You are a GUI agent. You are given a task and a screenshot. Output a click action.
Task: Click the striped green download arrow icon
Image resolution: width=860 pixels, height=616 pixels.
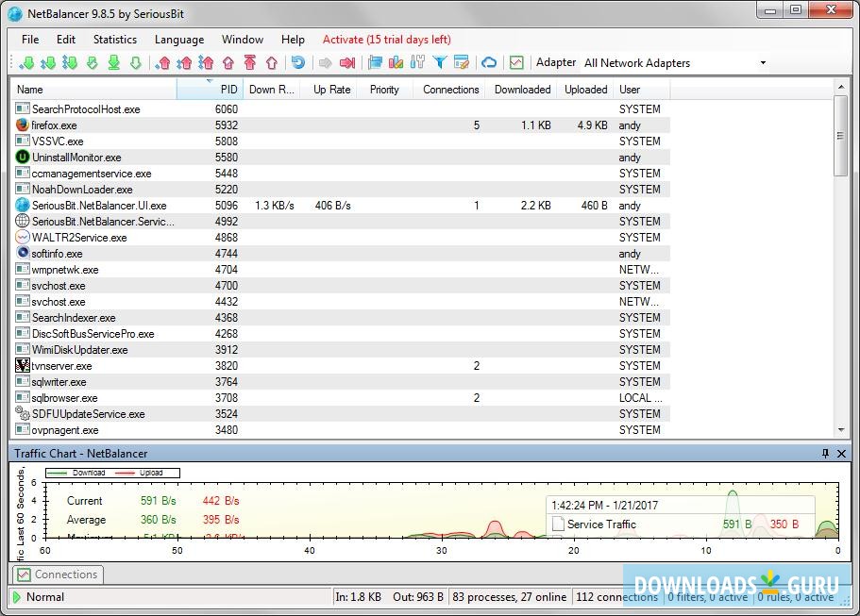tap(93, 63)
